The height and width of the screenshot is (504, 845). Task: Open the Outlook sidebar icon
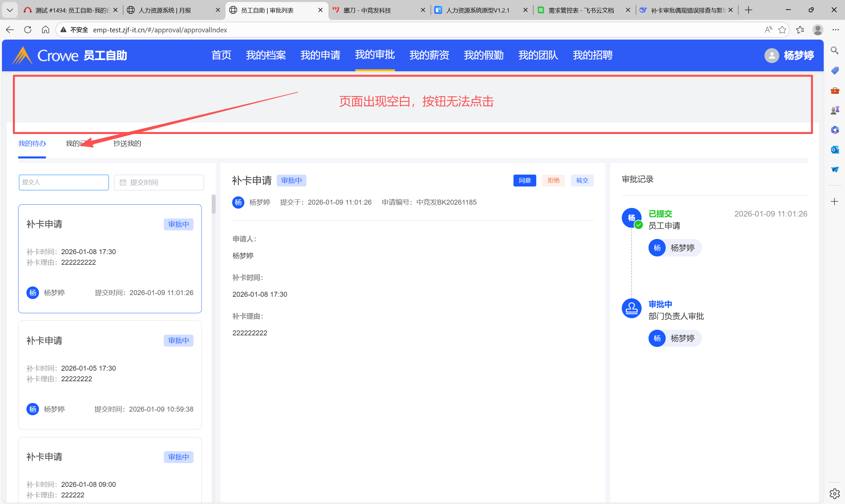(x=834, y=150)
